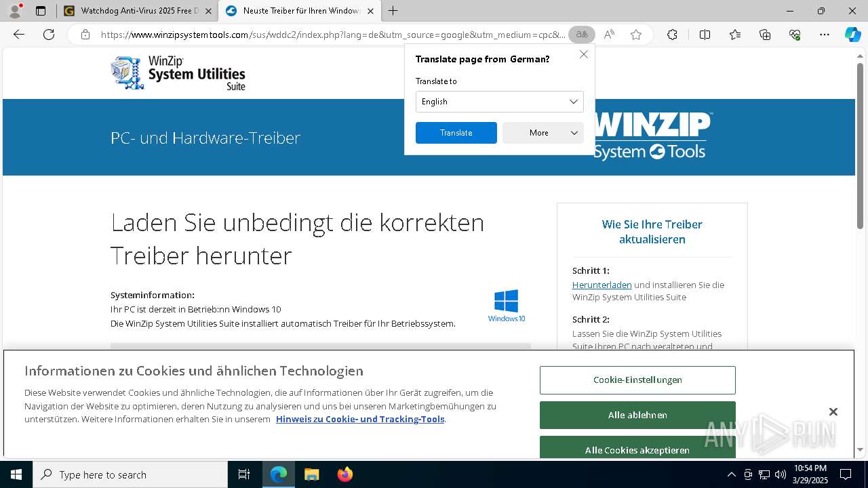
Task: Open the Translate to English dropdown
Action: [x=500, y=102]
